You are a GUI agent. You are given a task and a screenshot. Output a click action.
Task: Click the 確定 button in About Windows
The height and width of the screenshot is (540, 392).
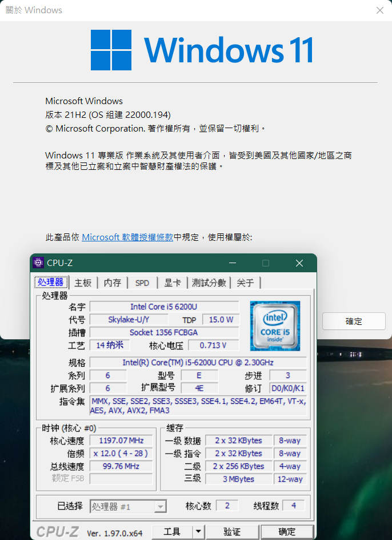pos(354,321)
